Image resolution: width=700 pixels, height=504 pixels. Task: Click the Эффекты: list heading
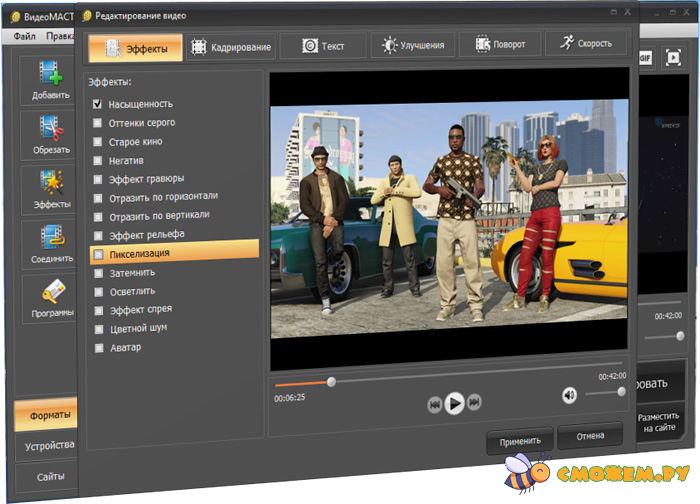(110, 82)
